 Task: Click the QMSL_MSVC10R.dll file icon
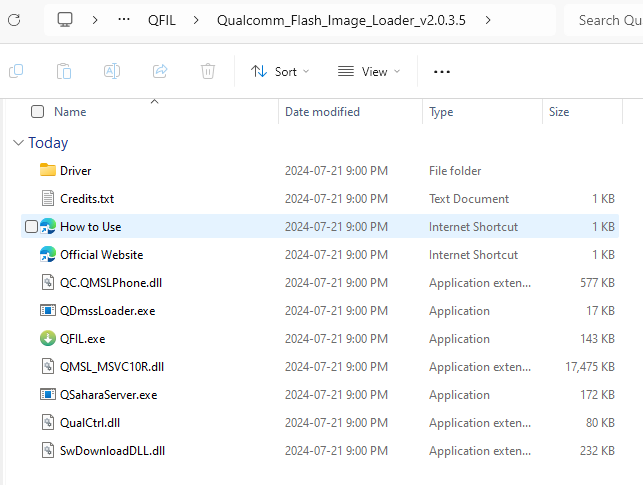tap(48, 367)
